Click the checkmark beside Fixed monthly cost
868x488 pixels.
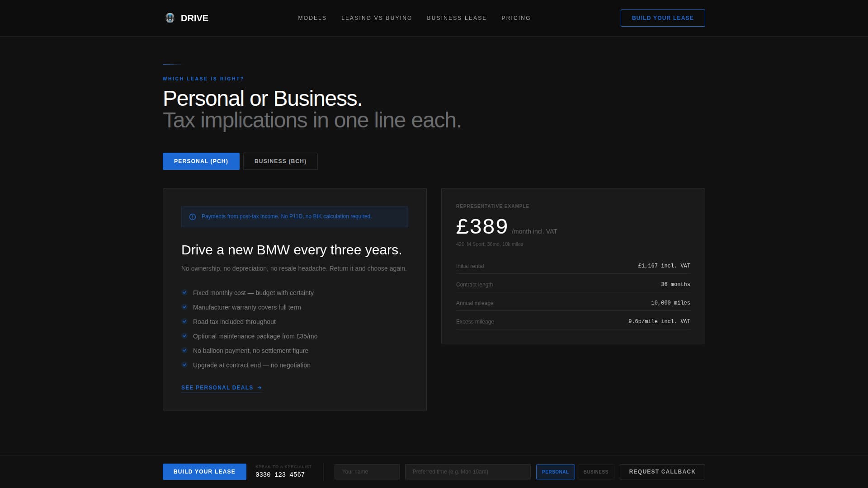tap(184, 292)
